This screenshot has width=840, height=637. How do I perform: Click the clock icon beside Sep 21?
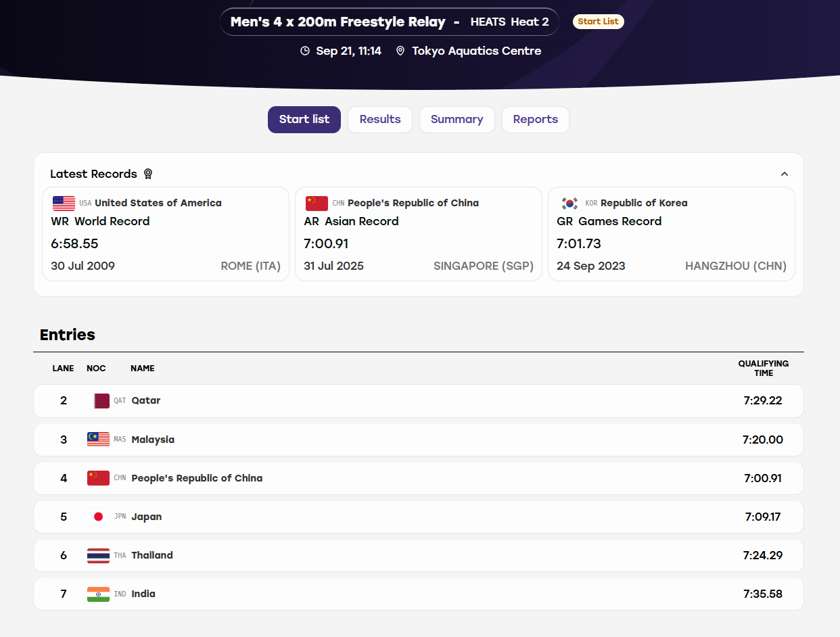(x=305, y=51)
